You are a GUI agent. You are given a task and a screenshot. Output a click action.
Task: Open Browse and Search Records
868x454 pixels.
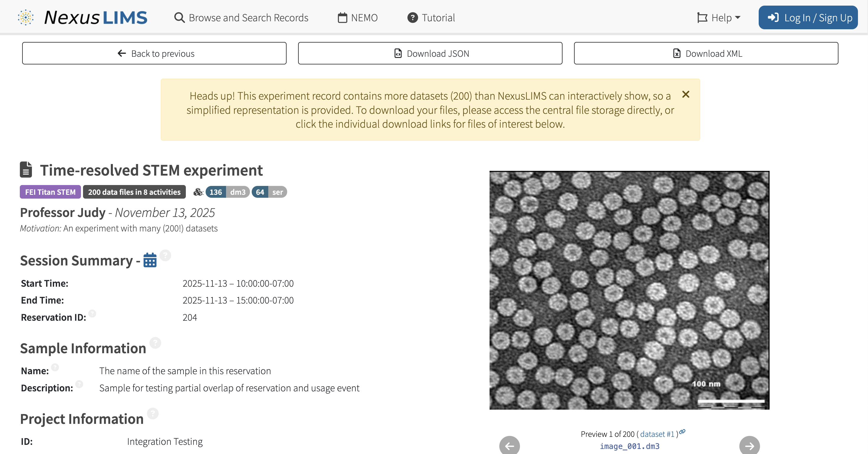[x=241, y=17]
